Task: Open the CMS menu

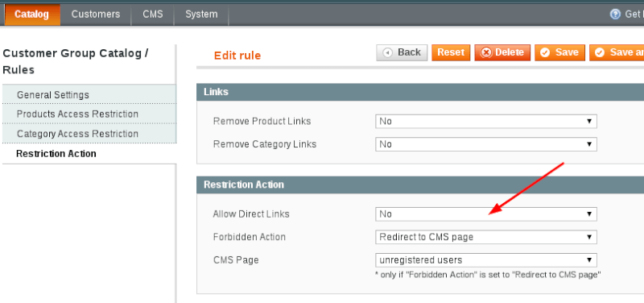Action: click(x=153, y=15)
